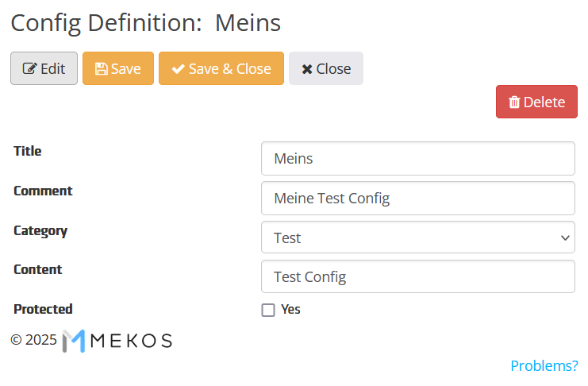
Task: Click the MEKOS wordmark text in the footer
Action: click(x=133, y=341)
